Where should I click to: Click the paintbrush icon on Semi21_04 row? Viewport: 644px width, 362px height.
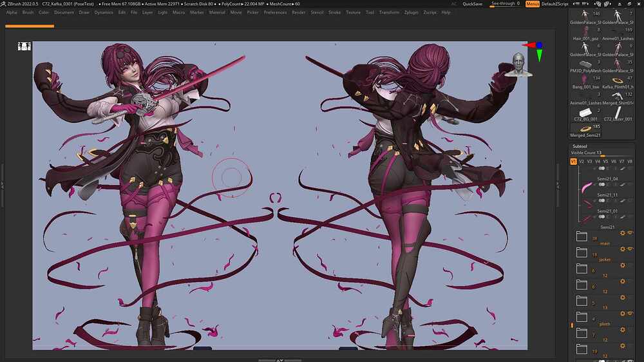623,184
